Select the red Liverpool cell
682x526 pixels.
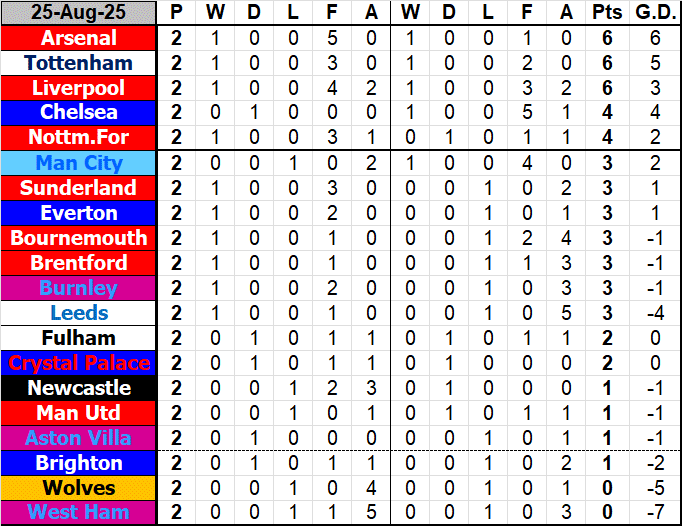pyautogui.click(x=78, y=88)
